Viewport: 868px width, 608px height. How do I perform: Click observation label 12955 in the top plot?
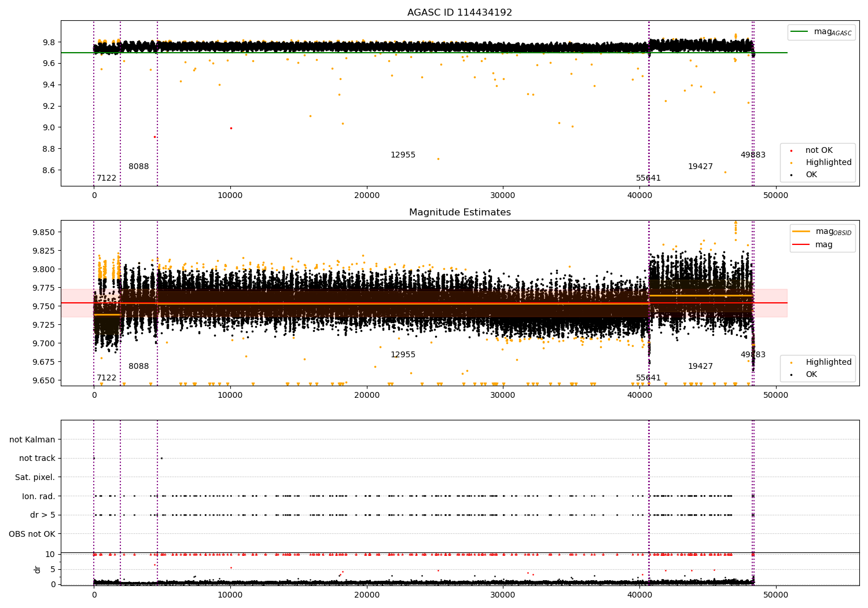point(403,155)
